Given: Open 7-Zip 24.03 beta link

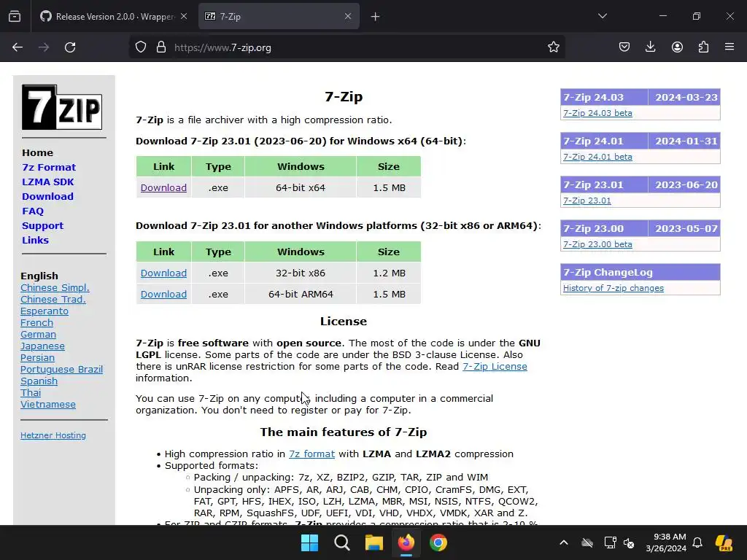Looking at the screenshot, I should click(x=597, y=113).
